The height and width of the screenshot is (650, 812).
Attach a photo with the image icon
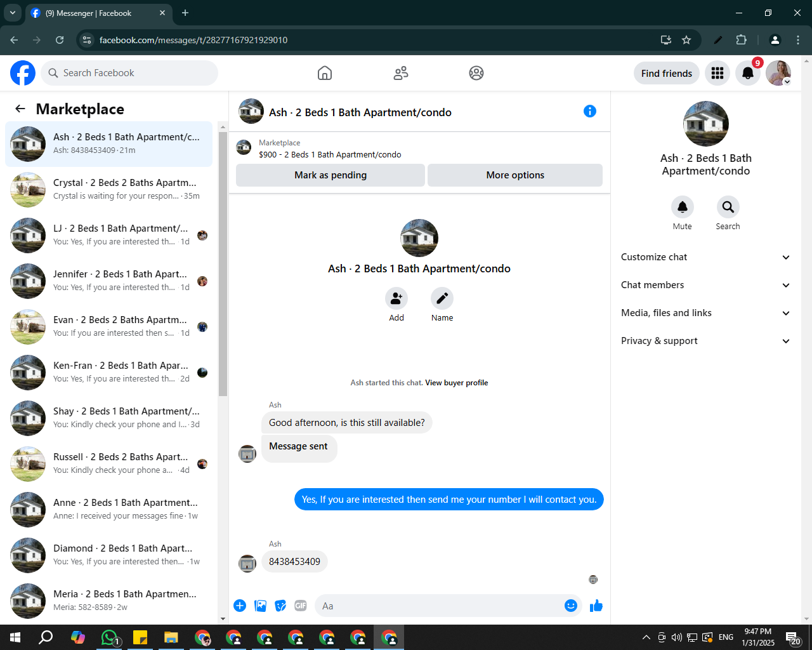260,606
